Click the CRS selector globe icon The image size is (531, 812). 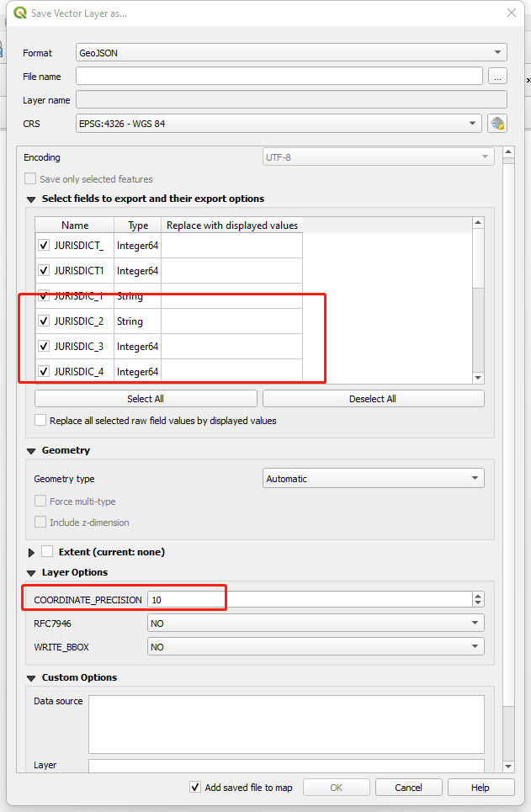(497, 124)
